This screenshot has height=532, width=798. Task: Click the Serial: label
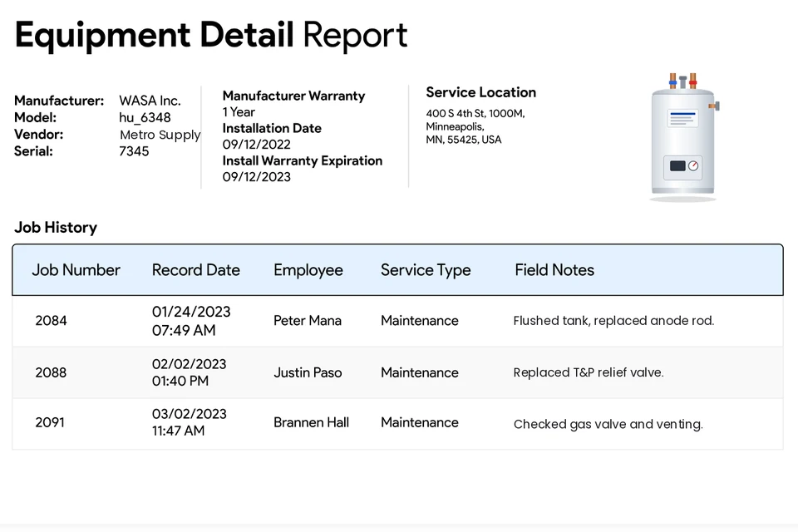[33, 151]
